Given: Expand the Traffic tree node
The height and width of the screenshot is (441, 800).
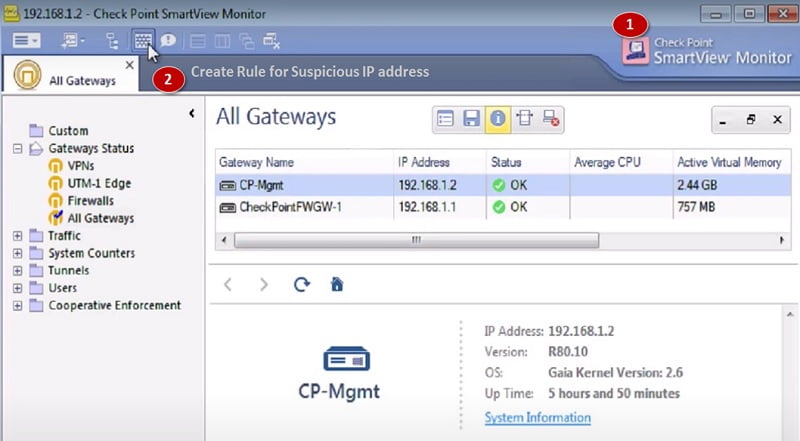Looking at the screenshot, I should click(x=17, y=236).
